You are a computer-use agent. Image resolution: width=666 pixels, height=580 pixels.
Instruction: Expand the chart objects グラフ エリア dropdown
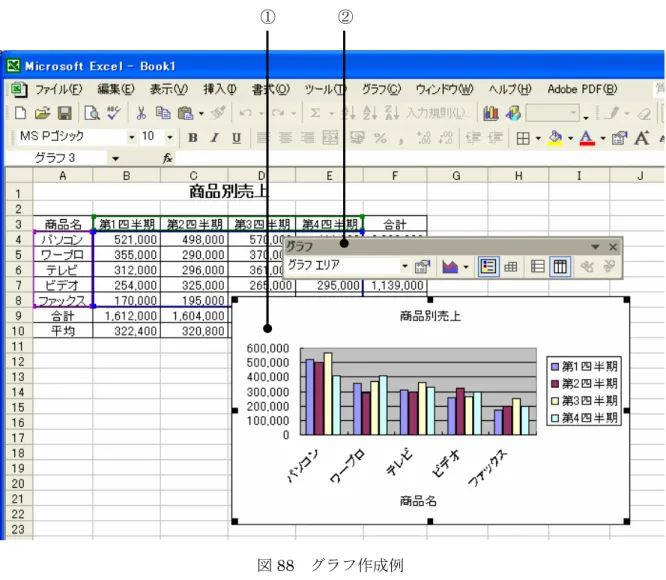(405, 267)
